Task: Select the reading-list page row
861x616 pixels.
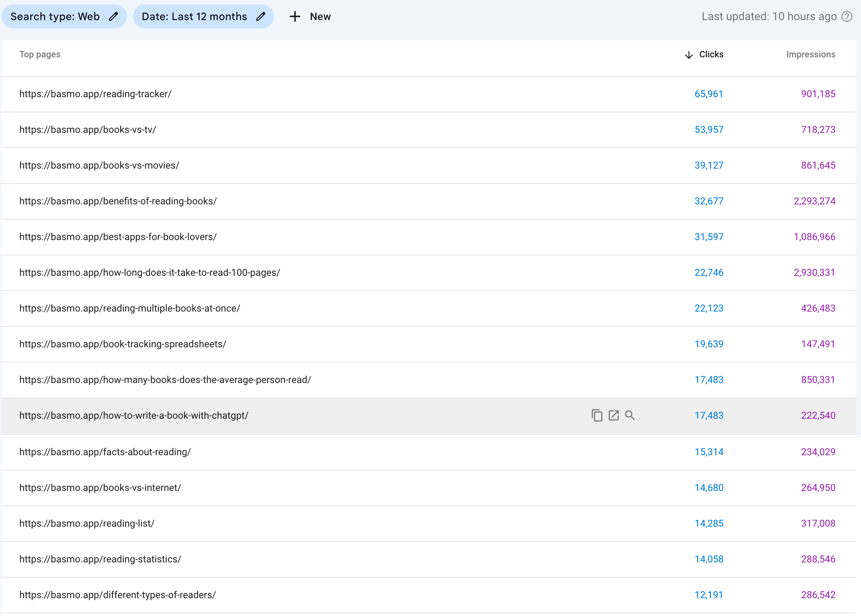Action: [429, 523]
